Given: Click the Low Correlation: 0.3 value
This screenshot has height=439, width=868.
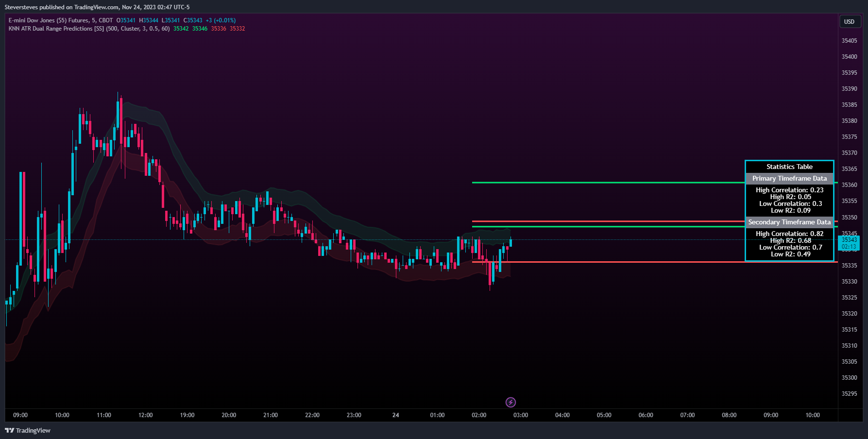Looking at the screenshot, I should click(x=790, y=203).
